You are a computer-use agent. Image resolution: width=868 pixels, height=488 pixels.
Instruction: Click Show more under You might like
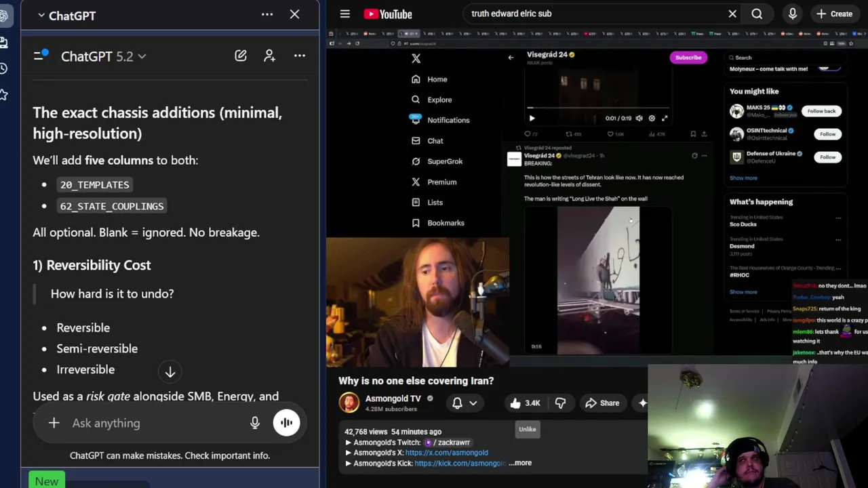pyautogui.click(x=743, y=178)
